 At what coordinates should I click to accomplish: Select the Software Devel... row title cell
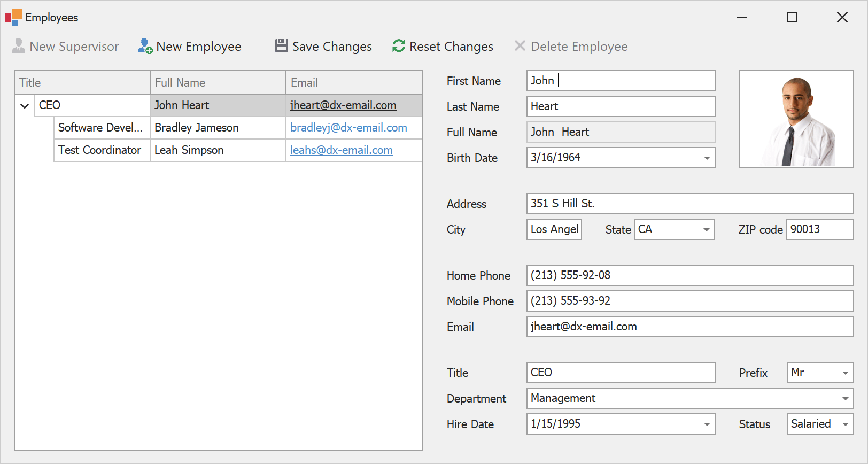point(102,128)
